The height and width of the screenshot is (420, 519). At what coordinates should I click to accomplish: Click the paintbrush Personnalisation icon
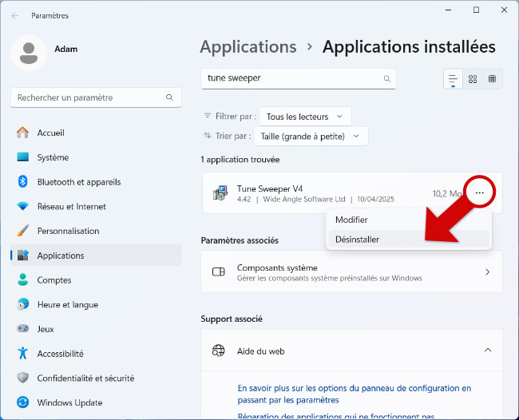point(23,231)
